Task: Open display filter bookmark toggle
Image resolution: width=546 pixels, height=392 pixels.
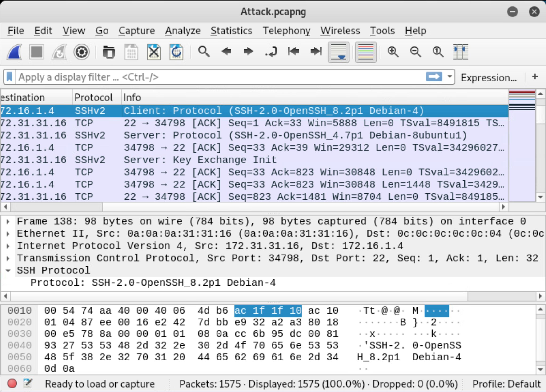Action: click(10, 77)
